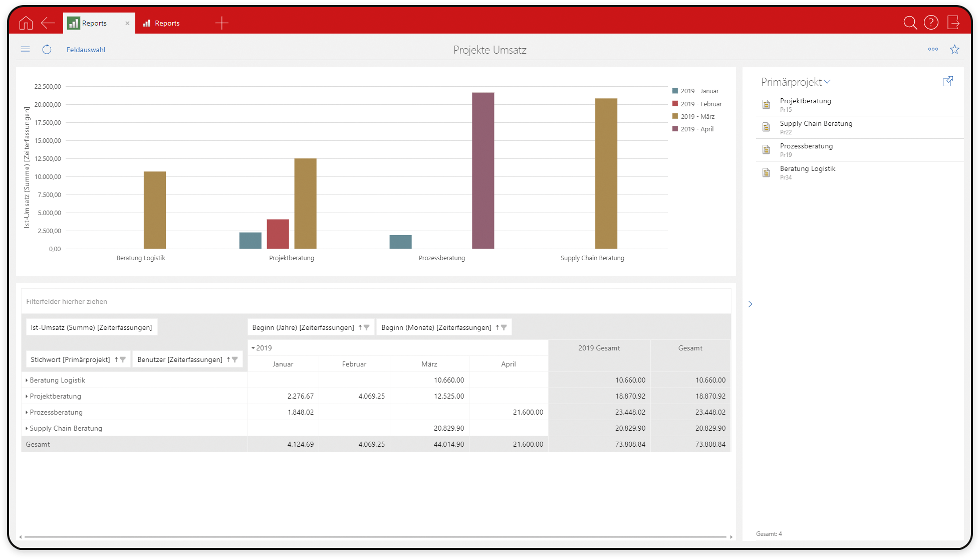
Task: Click the filter icon on Beginn (Monate) field
Action: 504,327
